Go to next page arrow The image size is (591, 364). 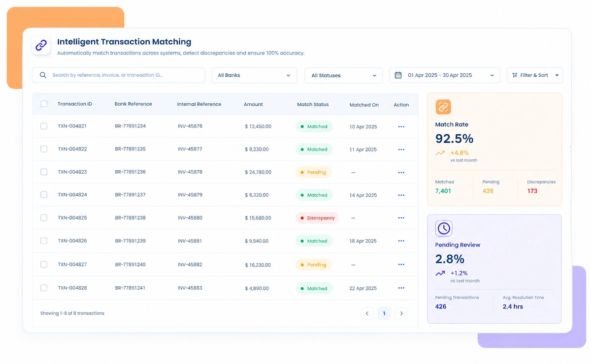[401, 313]
